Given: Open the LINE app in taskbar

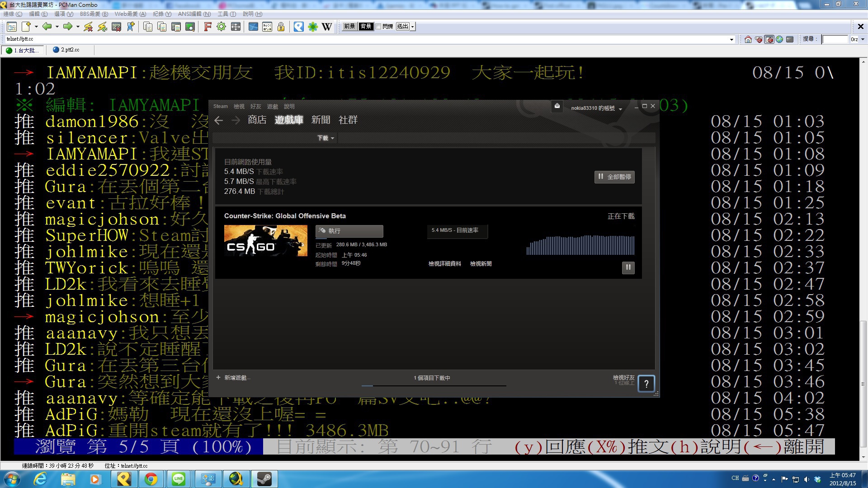Looking at the screenshot, I should 179,479.
